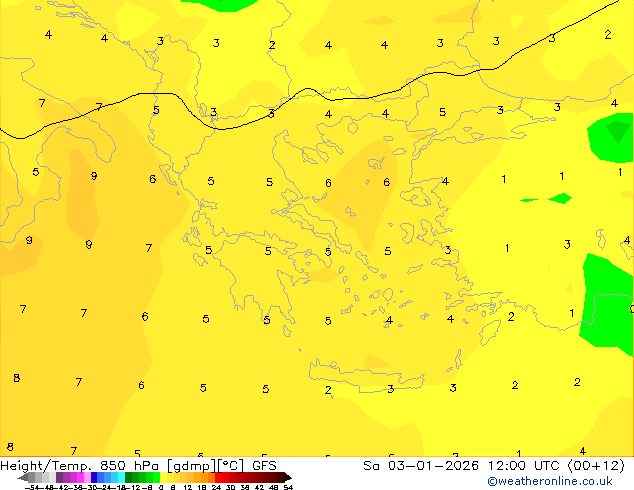
Task: Click the '54' legend scale value
Action: pos(288,487)
